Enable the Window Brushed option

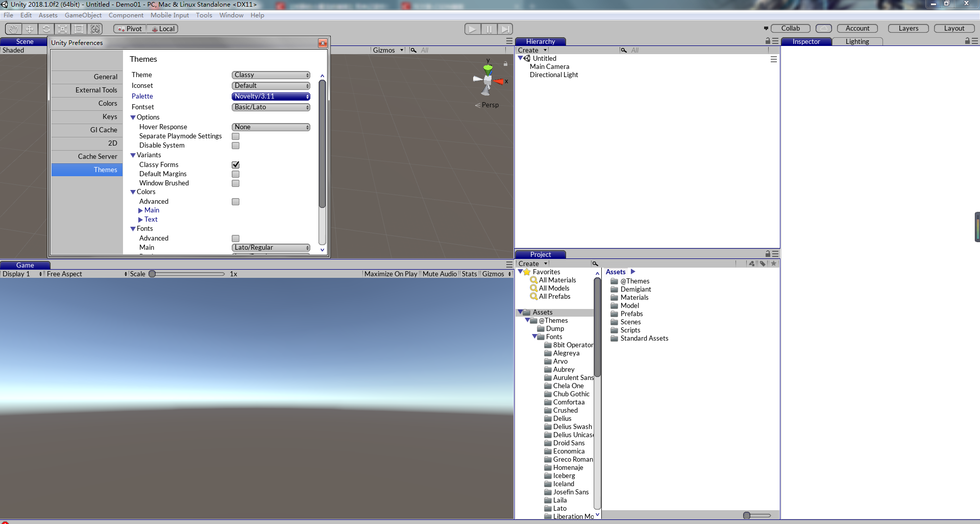[235, 183]
